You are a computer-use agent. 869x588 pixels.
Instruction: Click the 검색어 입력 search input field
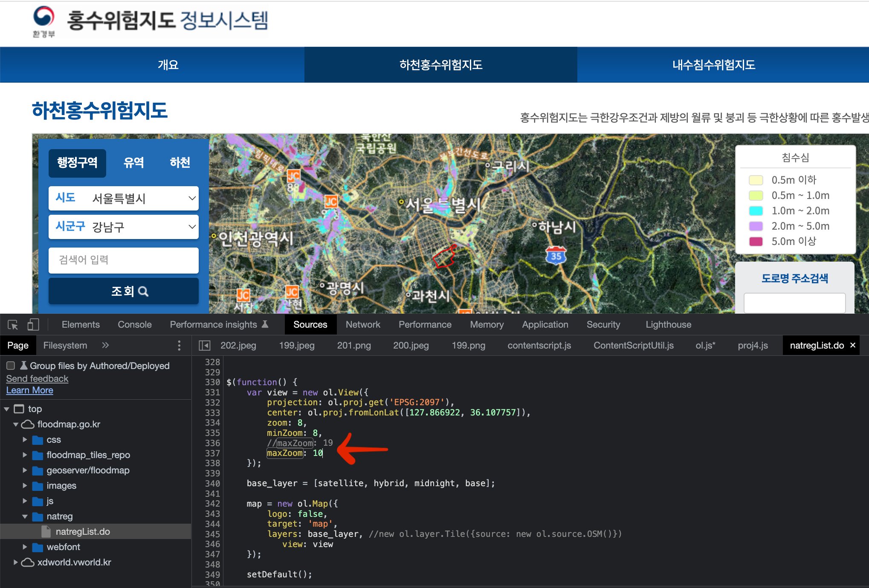pyautogui.click(x=123, y=260)
